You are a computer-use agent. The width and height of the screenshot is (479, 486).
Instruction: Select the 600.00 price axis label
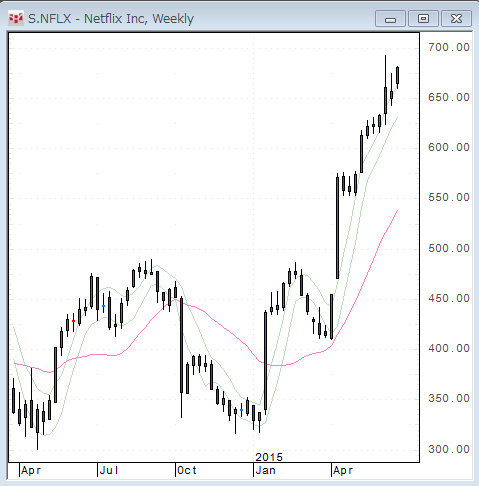pyautogui.click(x=449, y=147)
